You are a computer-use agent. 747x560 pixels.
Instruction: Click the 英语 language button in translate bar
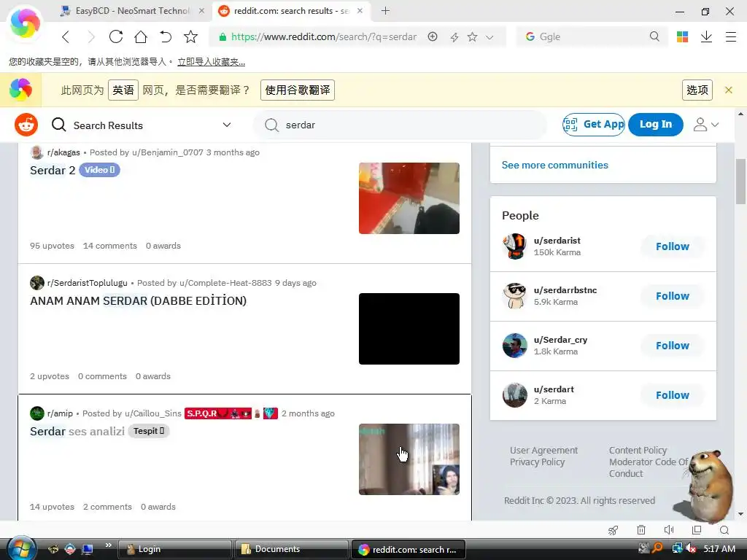point(123,90)
